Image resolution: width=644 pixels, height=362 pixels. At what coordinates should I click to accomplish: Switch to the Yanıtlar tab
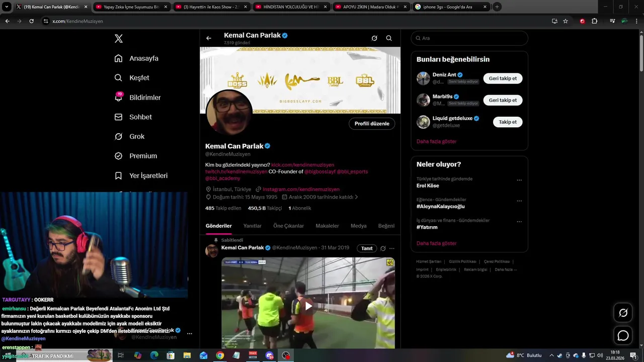tap(253, 226)
